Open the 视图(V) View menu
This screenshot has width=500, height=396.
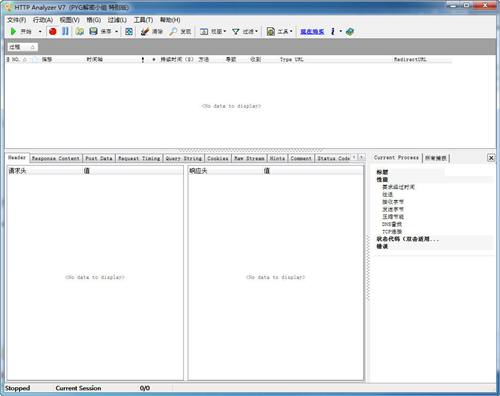tap(70, 20)
